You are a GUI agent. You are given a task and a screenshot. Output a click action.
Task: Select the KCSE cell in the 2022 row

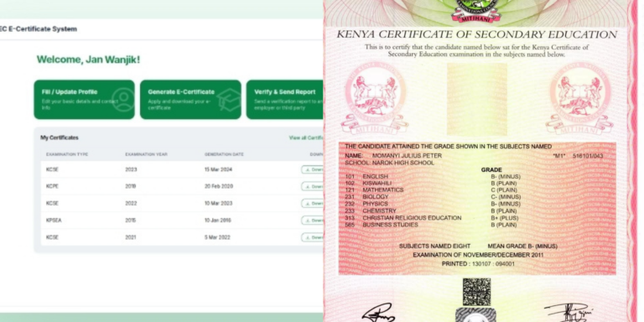52,203
